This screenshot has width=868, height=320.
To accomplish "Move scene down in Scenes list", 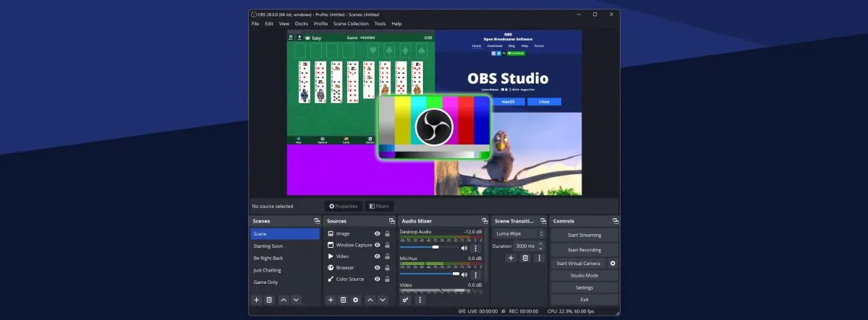I will tap(295, 299).
